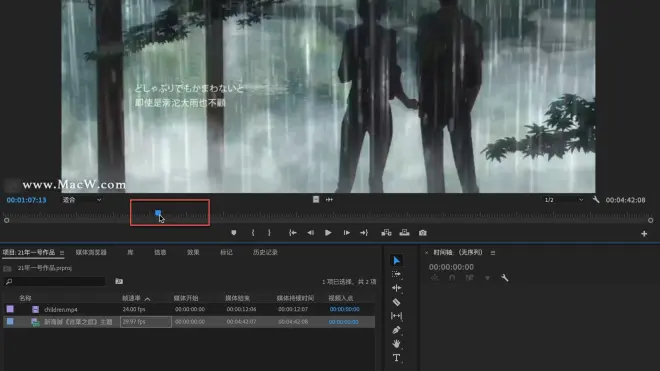Viewport: 660px width, 371px height.
Task: Select the Type tool
Action: point(396,358)
